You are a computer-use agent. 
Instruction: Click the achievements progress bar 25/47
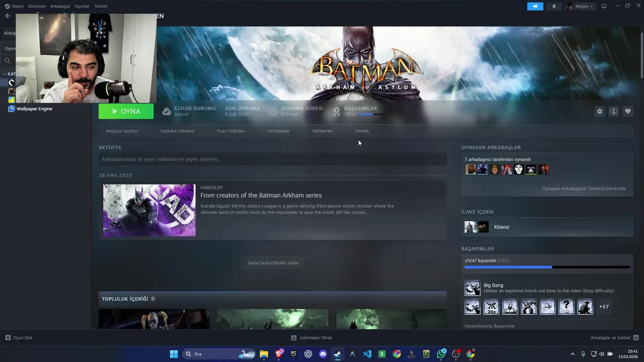(x=547, y=267)
